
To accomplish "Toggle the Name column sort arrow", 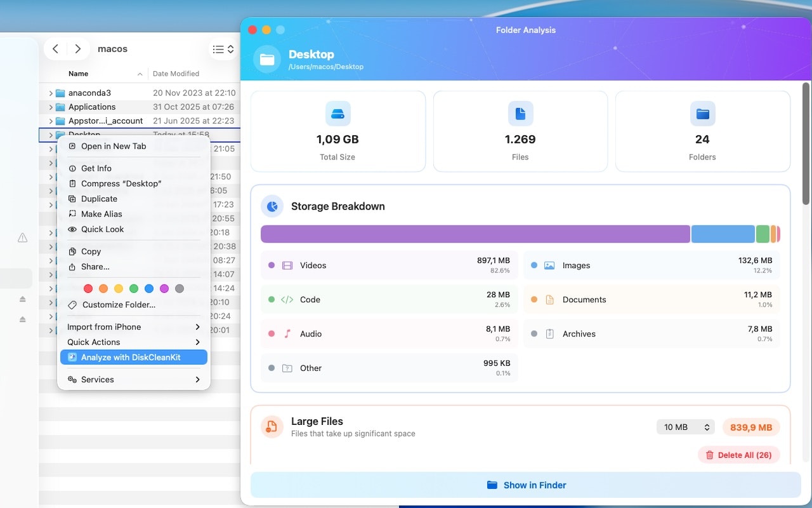I will pyautogui.click(x=140, y=74).
